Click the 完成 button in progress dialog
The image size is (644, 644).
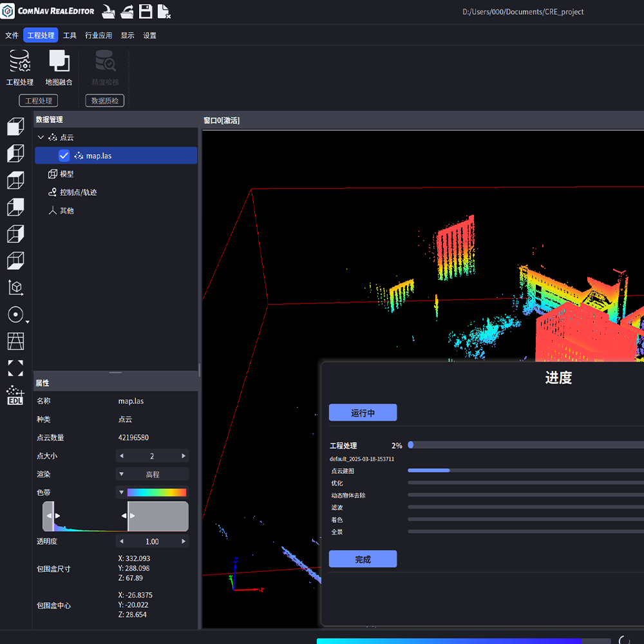coord(363,559)
